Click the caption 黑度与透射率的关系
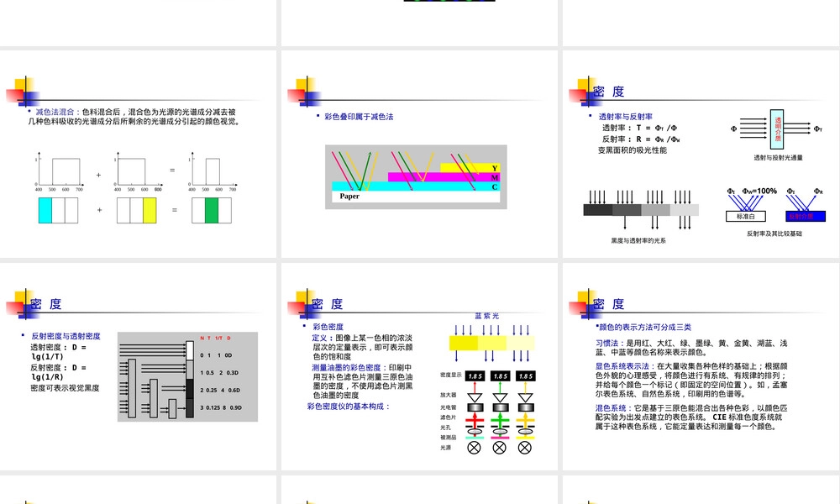This screenshot has width=840, height=504. 638,240
